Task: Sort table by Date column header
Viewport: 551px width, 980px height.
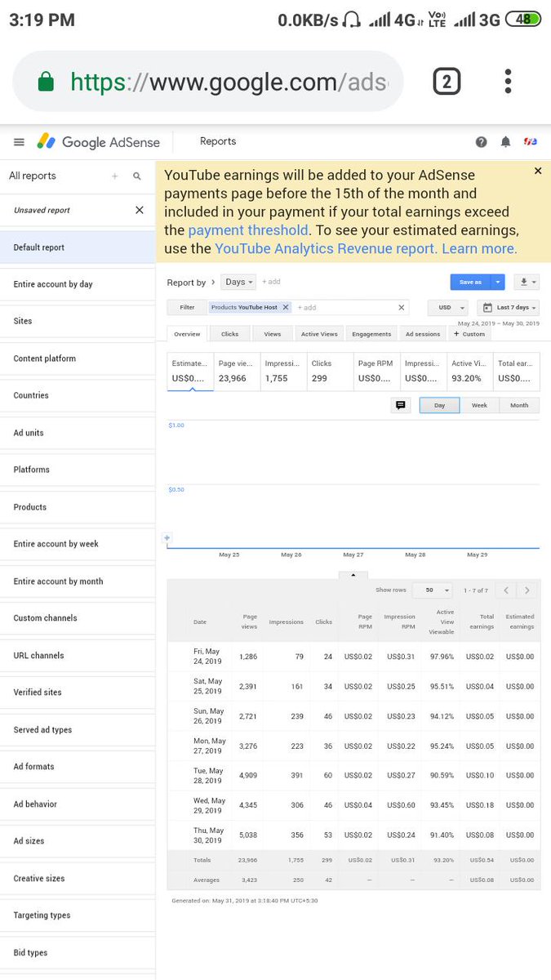Action: click(x=200, y=622)
